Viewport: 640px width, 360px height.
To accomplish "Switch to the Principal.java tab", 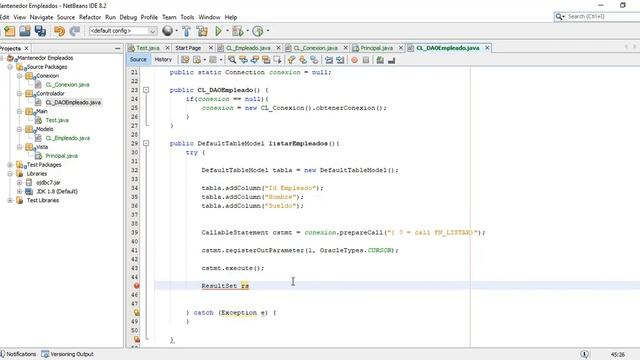I will click(x=376, y=48).
